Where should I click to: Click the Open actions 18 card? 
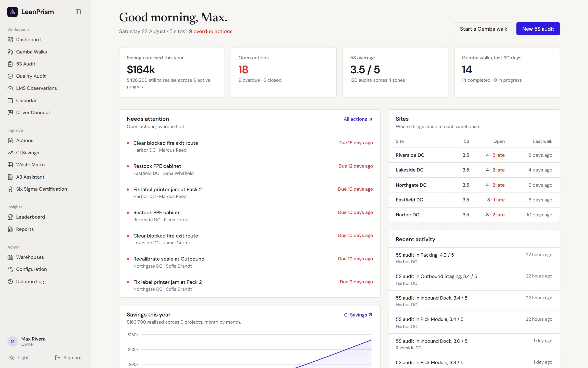click(283, 72)
